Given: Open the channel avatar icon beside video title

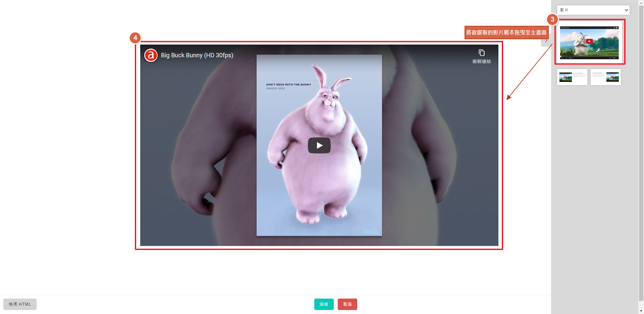Looking at the screenshot, I should [151, 55].
